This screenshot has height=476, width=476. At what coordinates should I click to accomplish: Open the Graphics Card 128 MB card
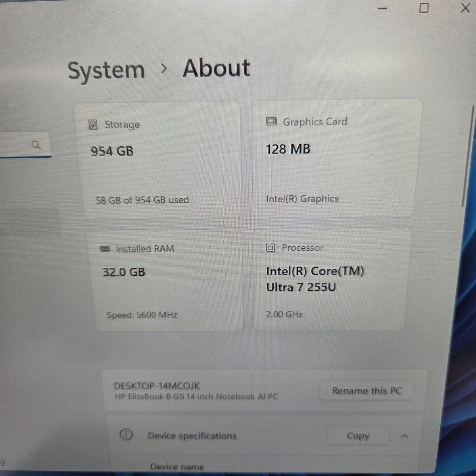click(336, 157)
